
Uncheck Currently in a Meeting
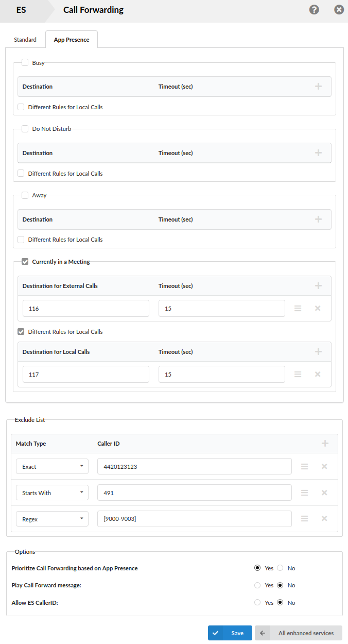(x=25, y=262)
